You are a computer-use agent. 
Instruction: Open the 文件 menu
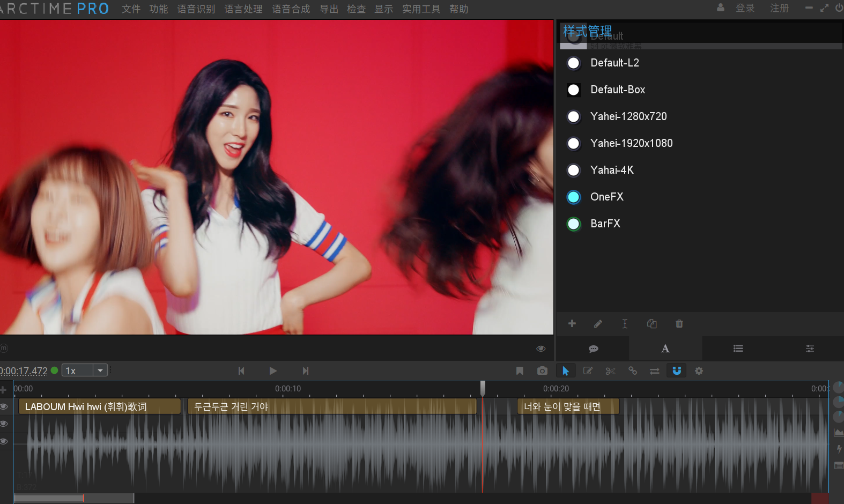[x=131, y=9]
